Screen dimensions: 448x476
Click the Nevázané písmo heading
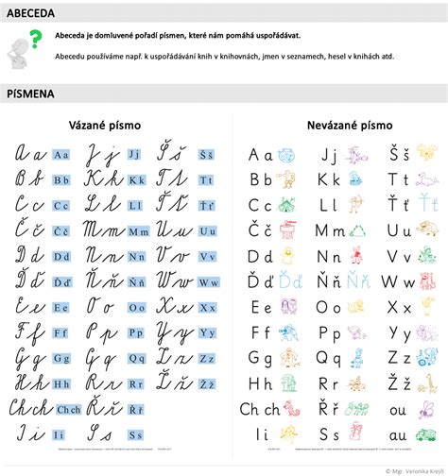click(x=350, y=126)
